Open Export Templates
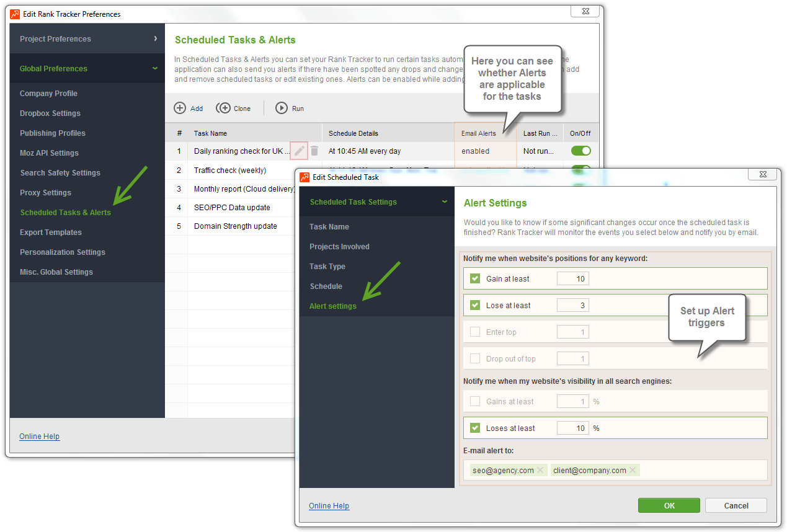 (x=51, y=233)
